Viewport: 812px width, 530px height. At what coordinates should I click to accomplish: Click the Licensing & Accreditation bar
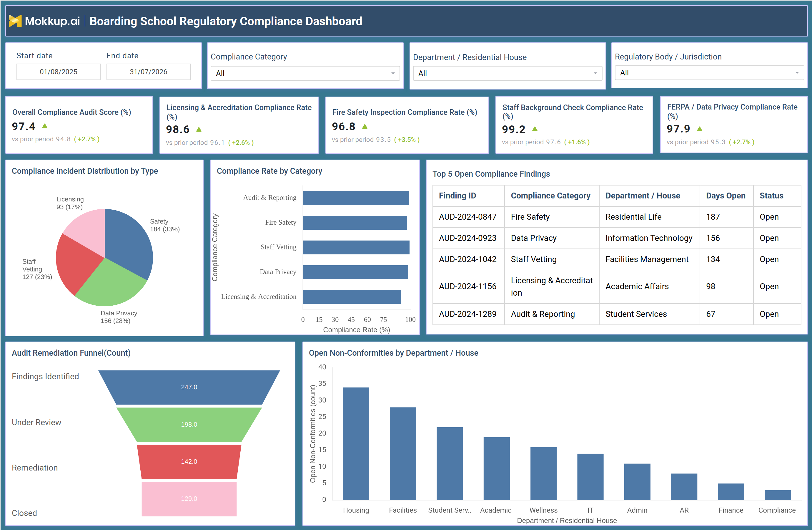click(352, 297)
